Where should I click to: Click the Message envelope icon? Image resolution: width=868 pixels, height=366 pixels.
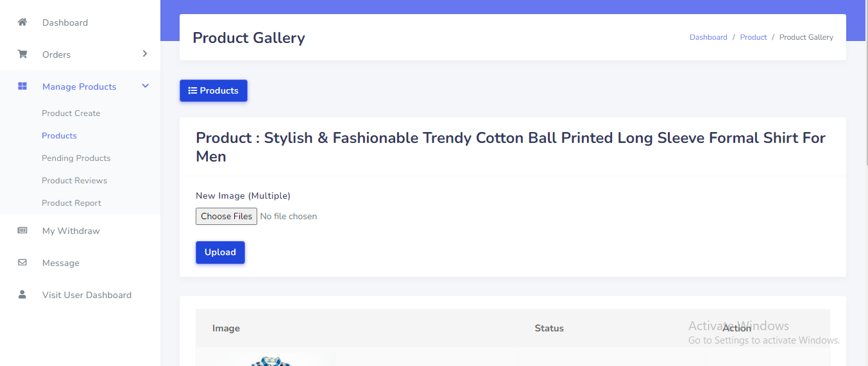coord(22,263)
